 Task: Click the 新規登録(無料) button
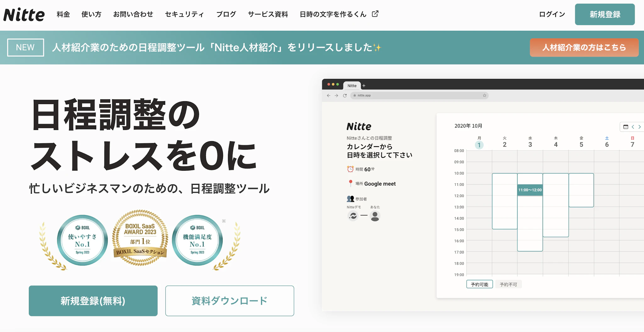pos(93,301)
